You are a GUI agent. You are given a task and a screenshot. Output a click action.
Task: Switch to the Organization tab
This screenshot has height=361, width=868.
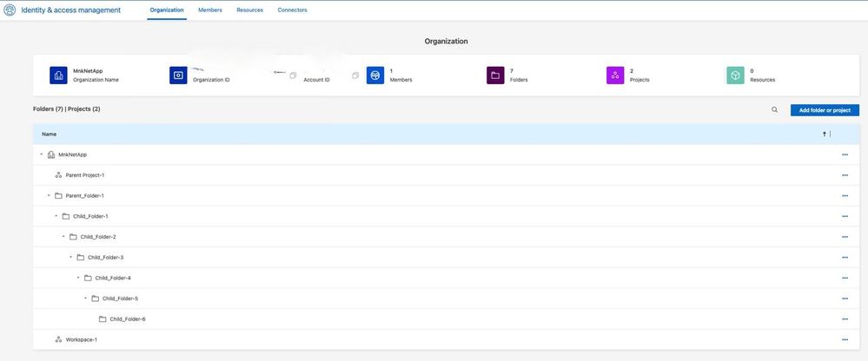[167, 10]
